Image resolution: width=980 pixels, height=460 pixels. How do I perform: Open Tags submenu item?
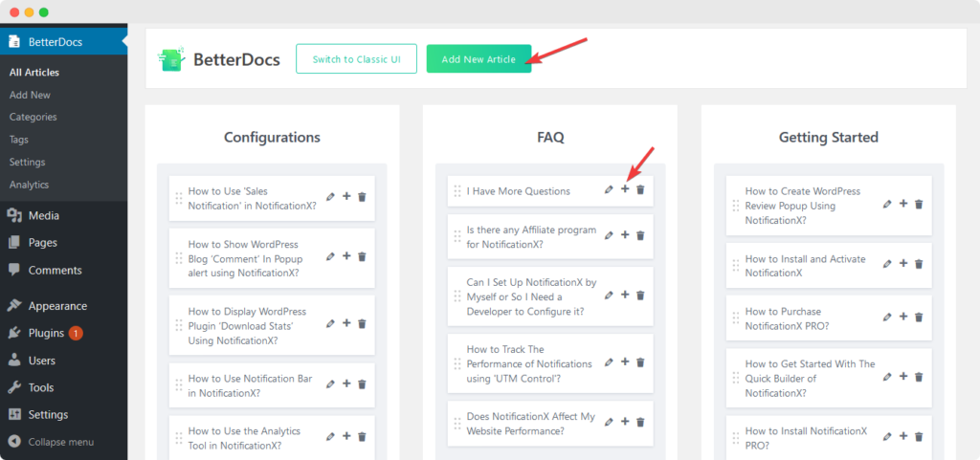[x=19, y=140]
